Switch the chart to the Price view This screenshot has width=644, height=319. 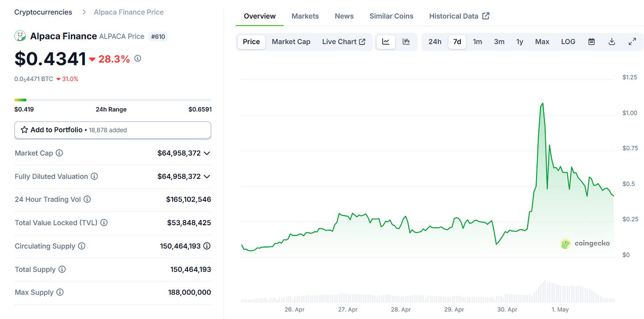251,42
